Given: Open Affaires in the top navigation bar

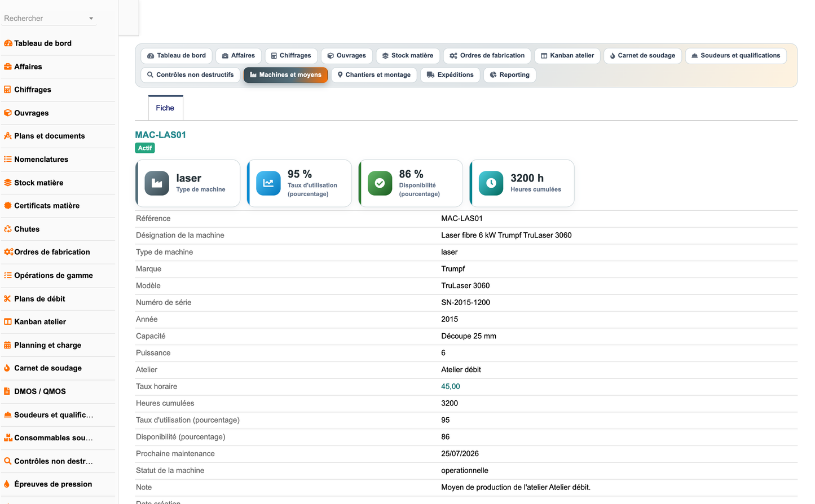Looking at the screenshot, I should click(x=239, y=56).
